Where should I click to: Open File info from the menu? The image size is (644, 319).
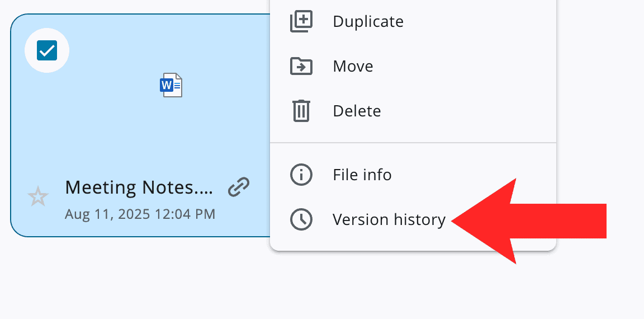(362, 175)
